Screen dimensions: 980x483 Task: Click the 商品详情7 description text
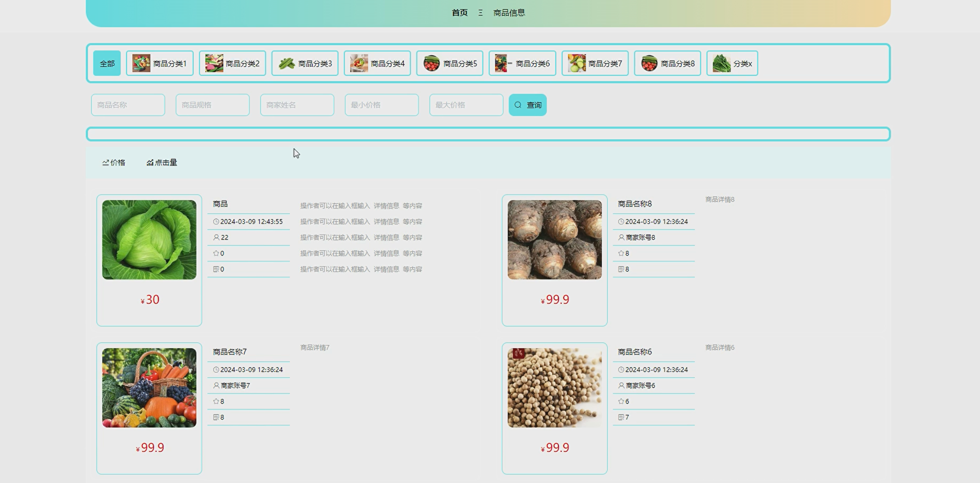(315, 348)
